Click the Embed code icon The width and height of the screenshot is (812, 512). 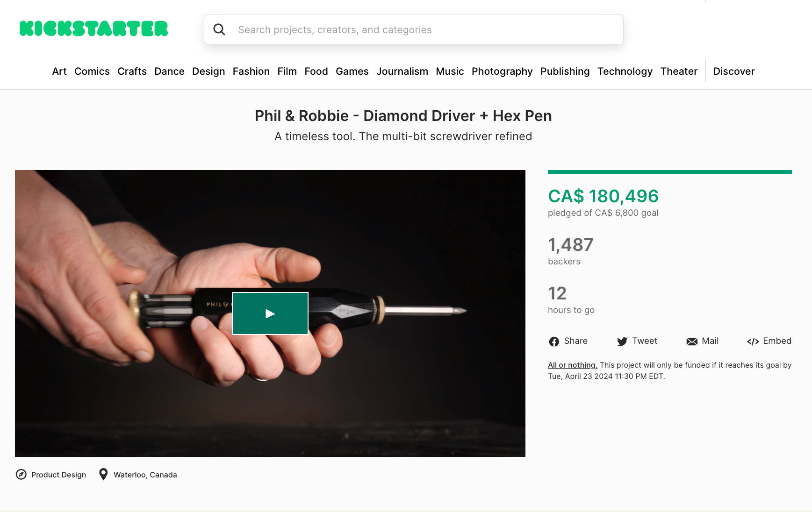coord(753,341)
